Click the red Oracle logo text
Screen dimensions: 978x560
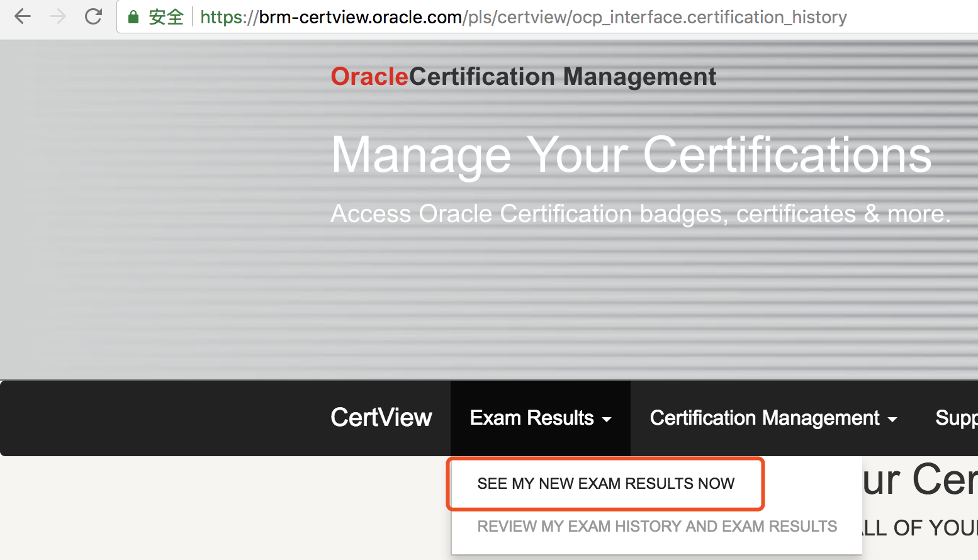369,77
